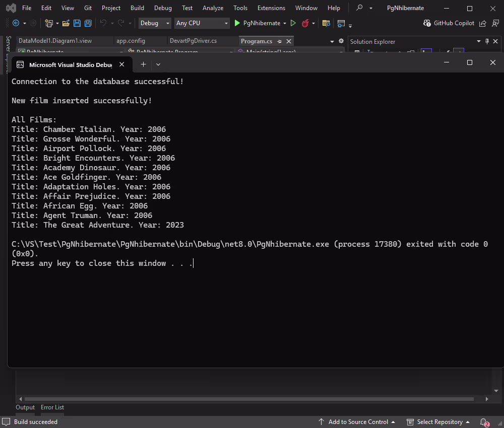Click the Open File folder icon
This screenshot has height=428, width=504.
[x=66, y=23]
